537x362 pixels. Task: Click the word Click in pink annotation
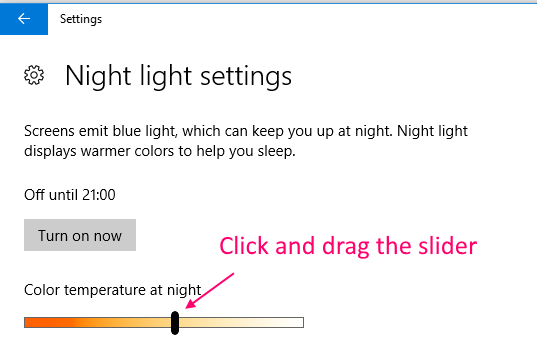coord(244,246)
